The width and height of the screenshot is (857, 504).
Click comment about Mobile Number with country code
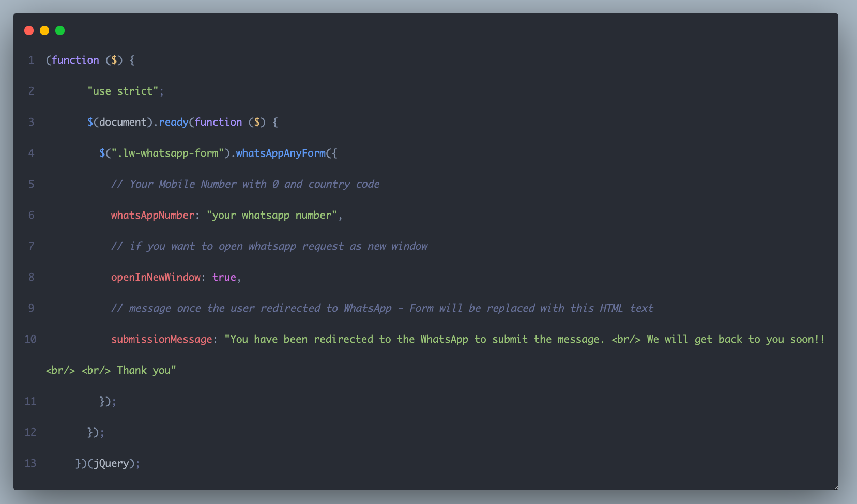pos(246,184)
